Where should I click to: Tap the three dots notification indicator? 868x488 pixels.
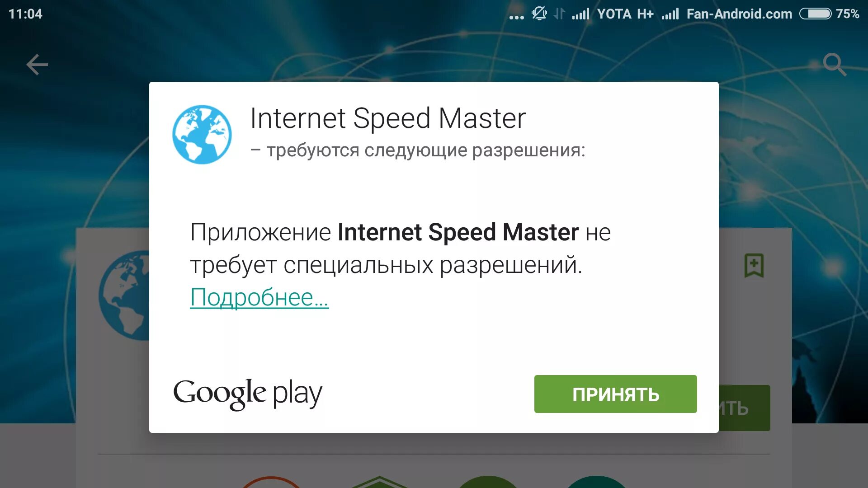point(516,17)
